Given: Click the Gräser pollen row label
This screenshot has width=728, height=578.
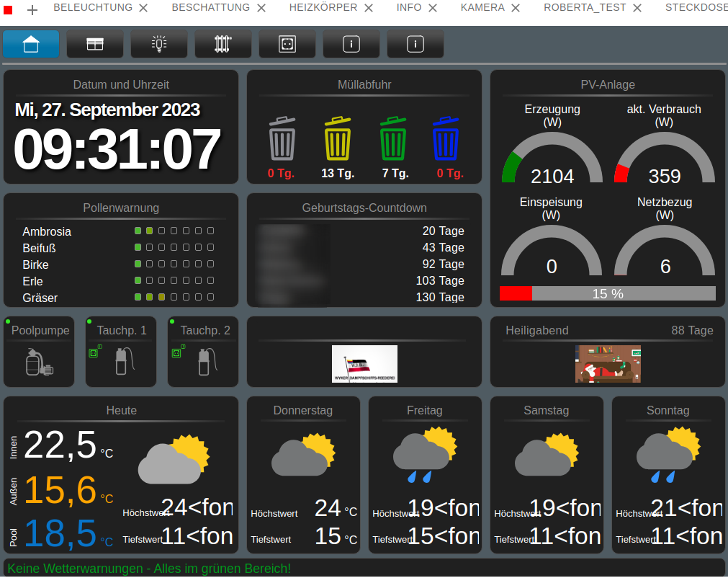Looking at the screenshot, I should (x=40, y=298).
